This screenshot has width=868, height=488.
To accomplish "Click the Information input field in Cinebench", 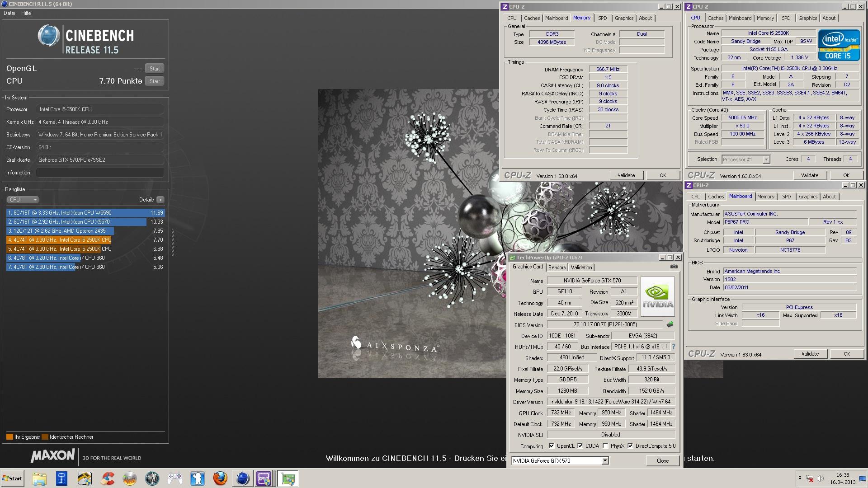I will tap(100, 173).
